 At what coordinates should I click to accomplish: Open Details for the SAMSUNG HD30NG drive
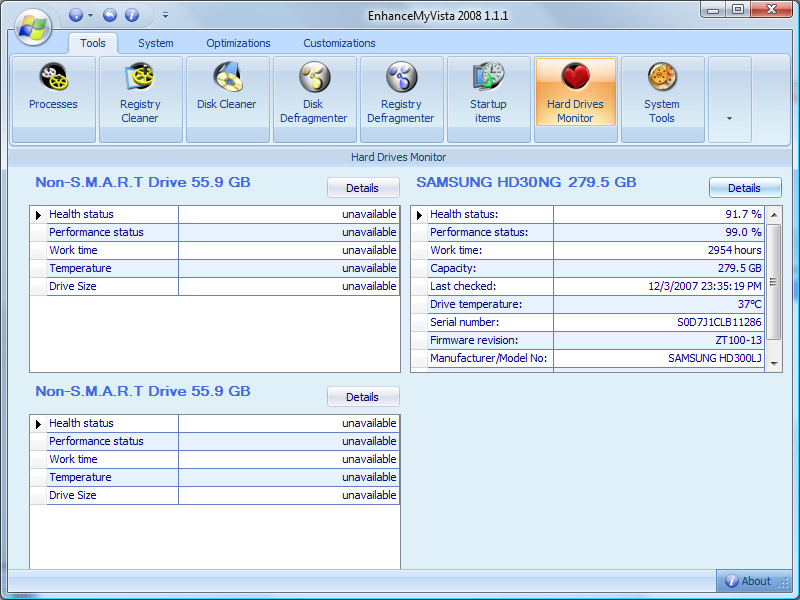(x=745, y=188)
